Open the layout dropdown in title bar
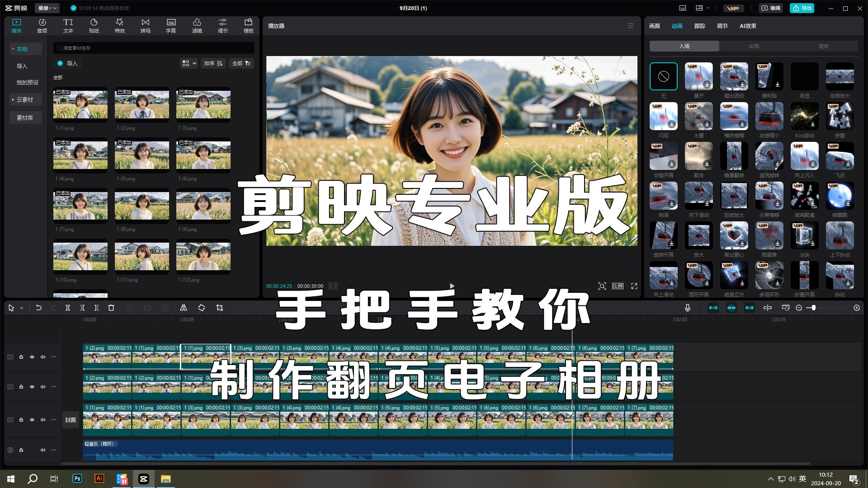Image resolution: width=868 pixels, height=488 pixels. (702, 8)
